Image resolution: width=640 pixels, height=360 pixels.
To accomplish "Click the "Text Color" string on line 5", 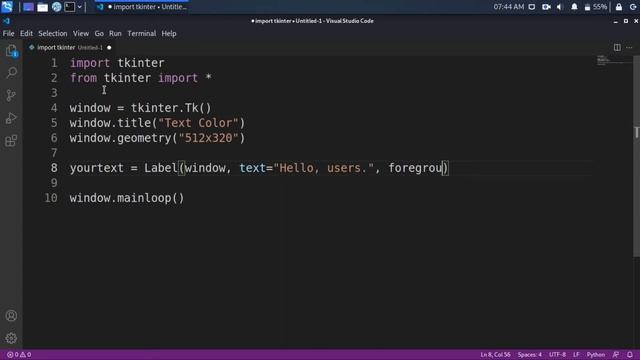I will click(x=198, y=123).
